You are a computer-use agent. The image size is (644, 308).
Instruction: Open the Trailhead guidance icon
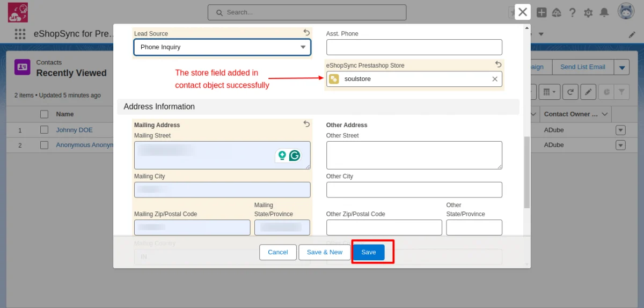point(557,12)
